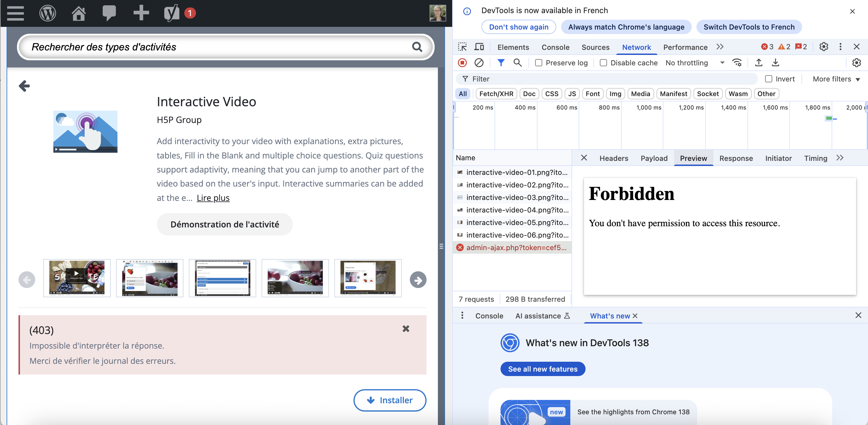
Task: Show previous screenshots in carousel
Action: click(27, 280)
